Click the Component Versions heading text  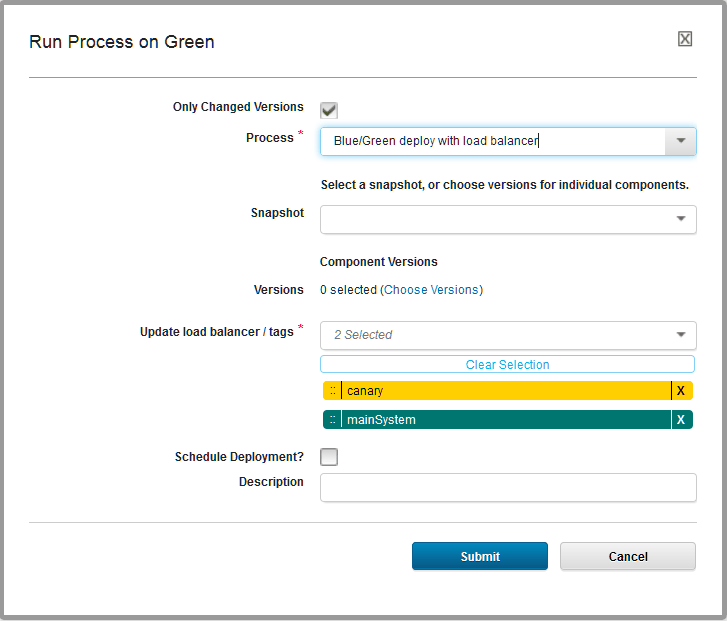378,262
